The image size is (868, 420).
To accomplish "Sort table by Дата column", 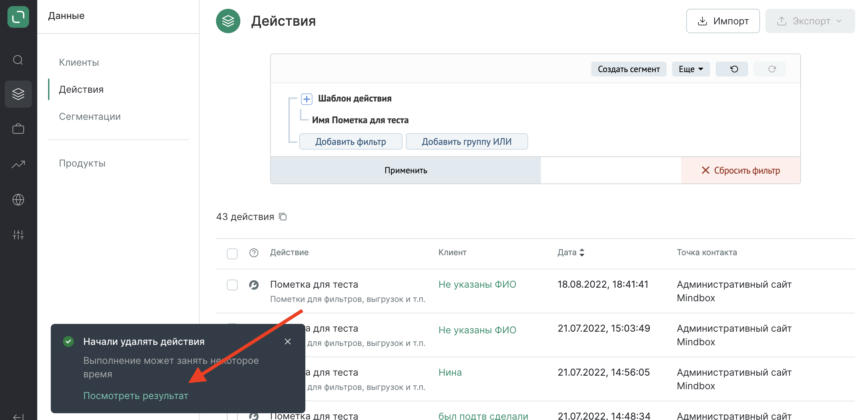I will pyautogui.click(x=571, y=252).
